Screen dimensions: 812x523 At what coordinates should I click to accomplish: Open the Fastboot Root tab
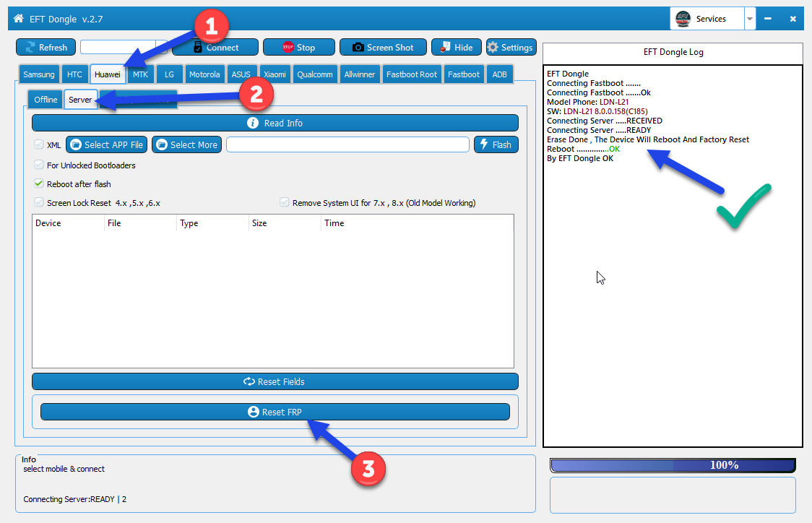412,74
